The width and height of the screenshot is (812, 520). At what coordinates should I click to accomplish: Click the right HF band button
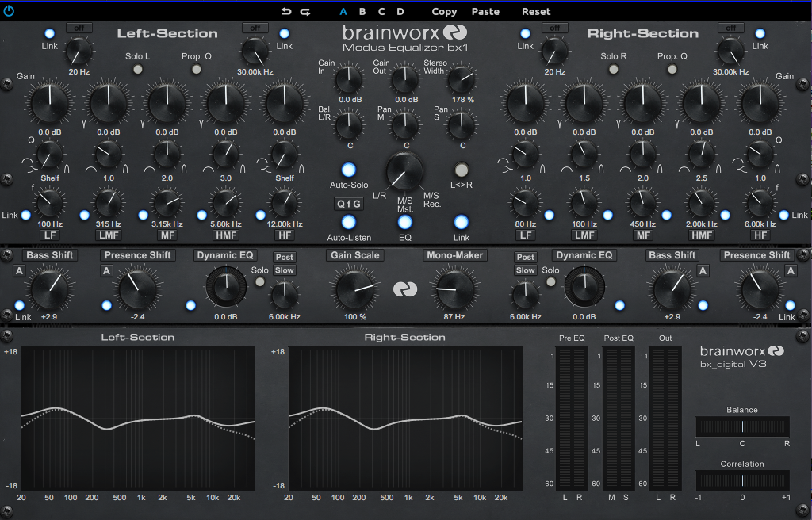coord(760,235)
